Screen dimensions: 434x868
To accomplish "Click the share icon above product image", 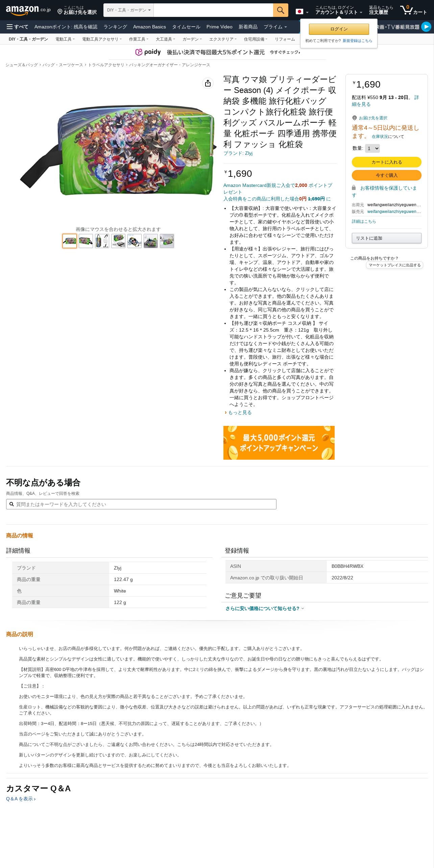I will point(208,83).
